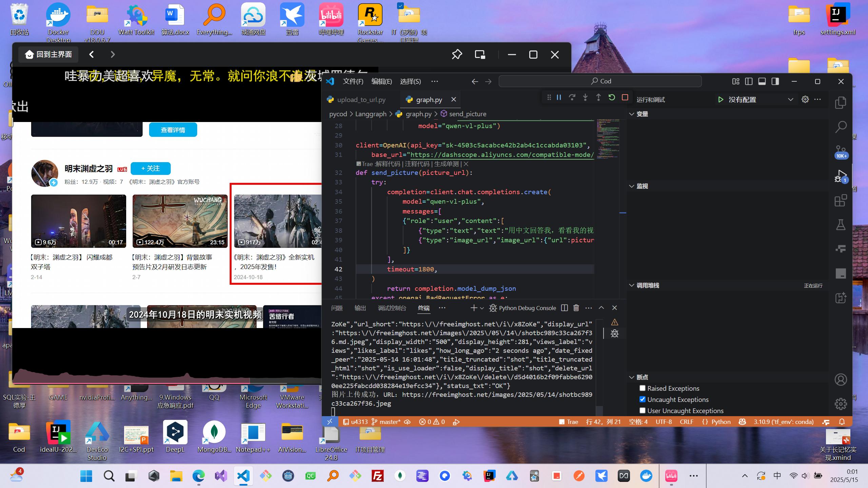The image size is (868, 488).
Task: Open remote window indicator in status bar
Action: (330, 422)
